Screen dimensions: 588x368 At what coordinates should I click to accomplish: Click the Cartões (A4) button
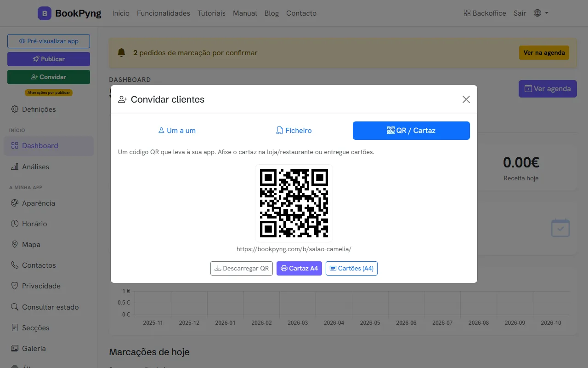click(x=351, y=268)
